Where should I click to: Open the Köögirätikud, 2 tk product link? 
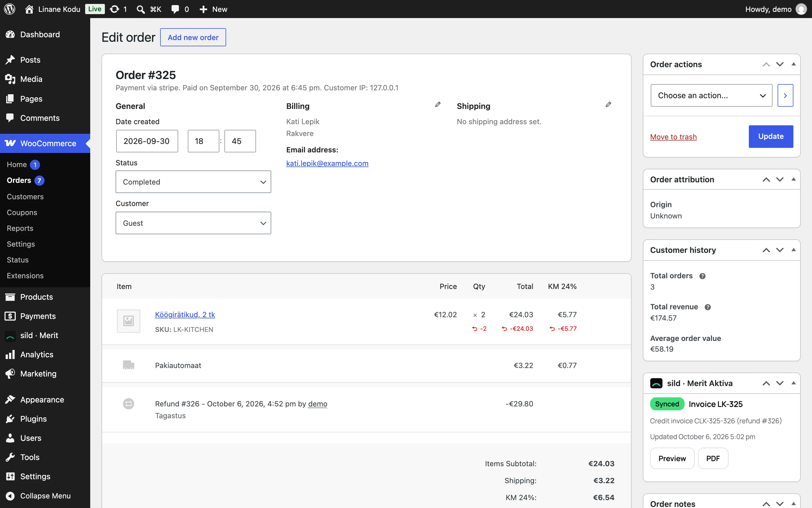(x=185, y=314)
